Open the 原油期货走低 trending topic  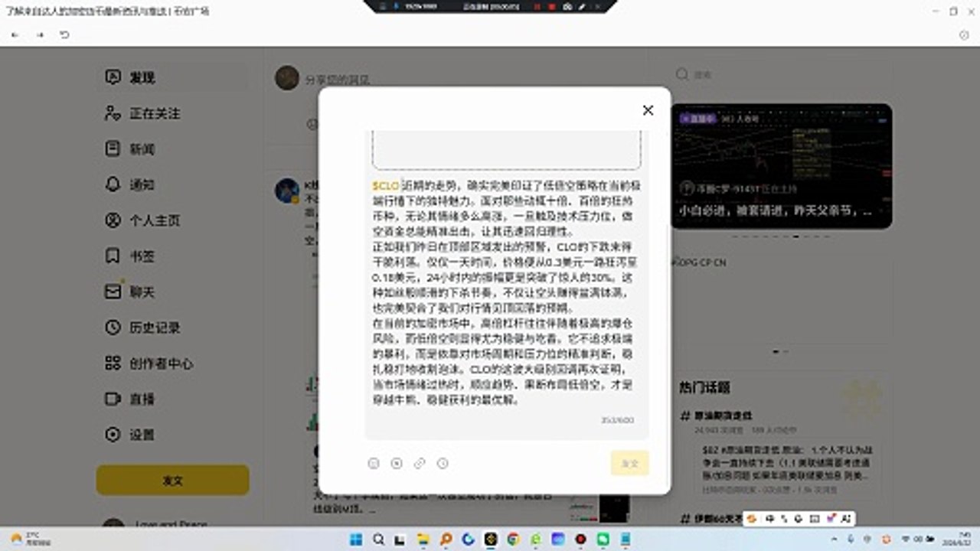point(723,415)
